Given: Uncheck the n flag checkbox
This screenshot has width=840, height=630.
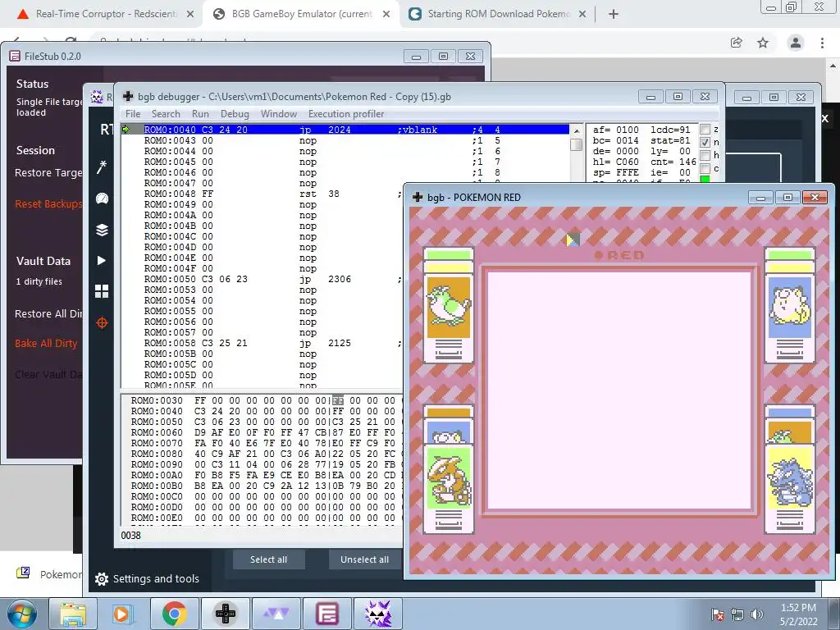Looking at the screenshot, I should 705,142.
